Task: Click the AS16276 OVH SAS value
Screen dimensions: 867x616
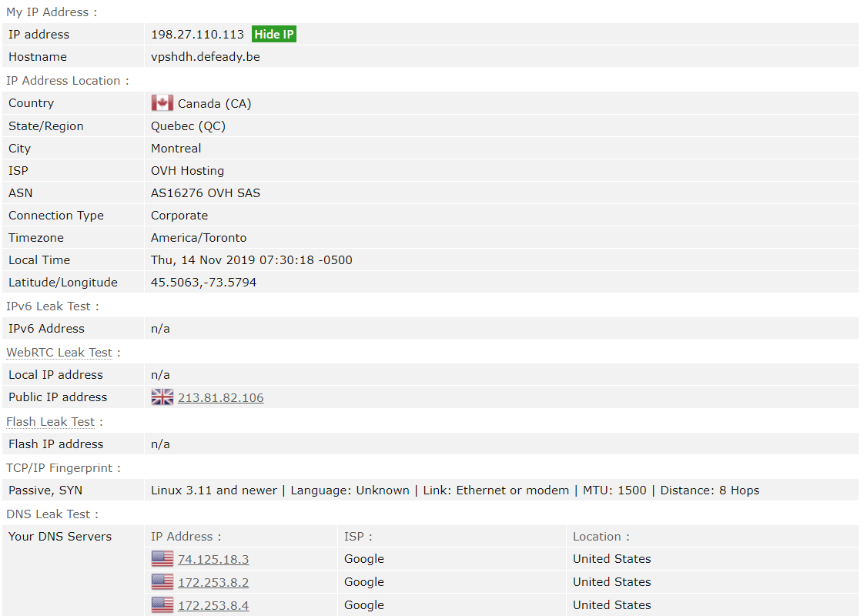Action: click(205, 193)
